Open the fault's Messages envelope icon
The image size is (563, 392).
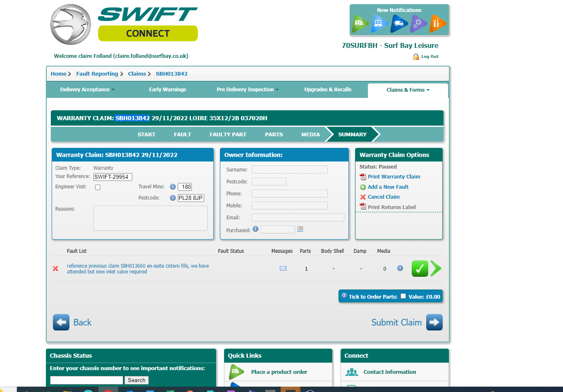(x=283, y=268)
